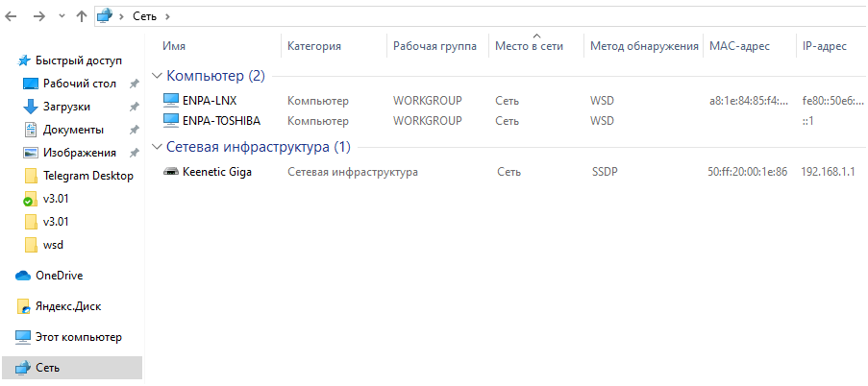The image size is (868, 386).
Task: Sort by the MAC-адрес column header
Action: tap(738, 46)
